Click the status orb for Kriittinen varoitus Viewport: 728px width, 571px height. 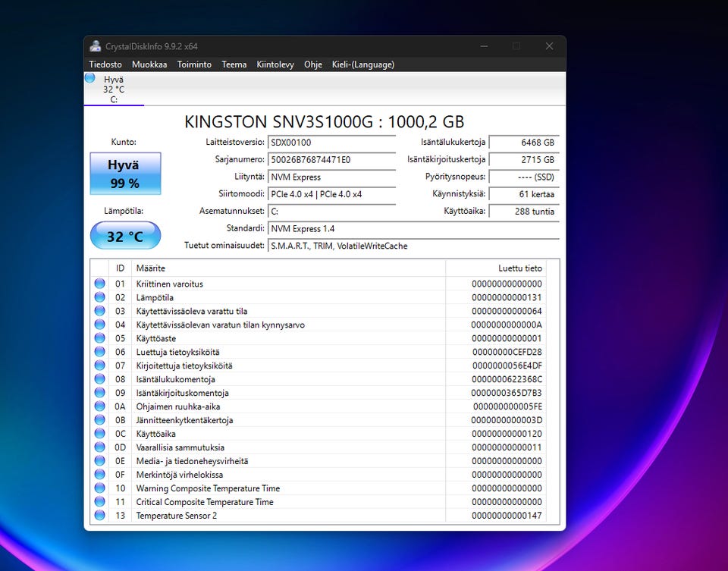click(x=99, y=283)
